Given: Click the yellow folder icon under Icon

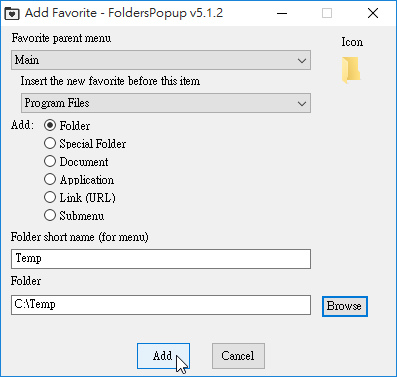Looking at the screenshot, I should coord(351,70).
